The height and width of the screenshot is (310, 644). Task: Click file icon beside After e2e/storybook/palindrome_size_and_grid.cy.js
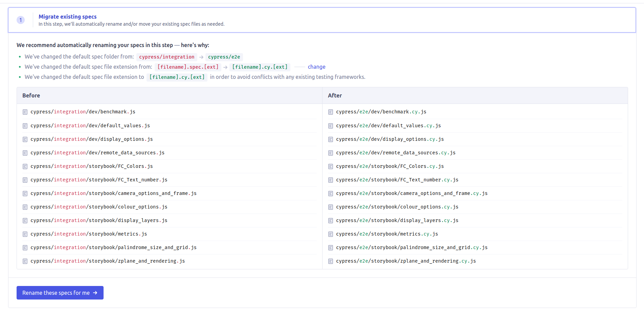coord(331,248)
